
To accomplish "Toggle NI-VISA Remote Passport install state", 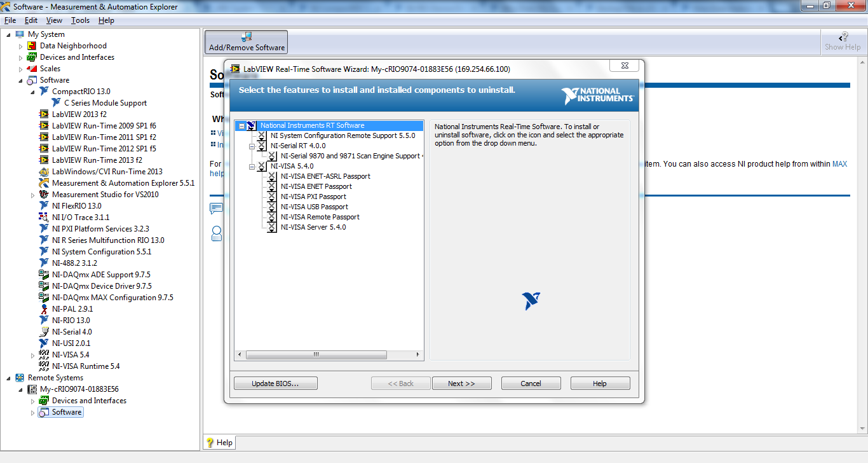I will point(272,218).
